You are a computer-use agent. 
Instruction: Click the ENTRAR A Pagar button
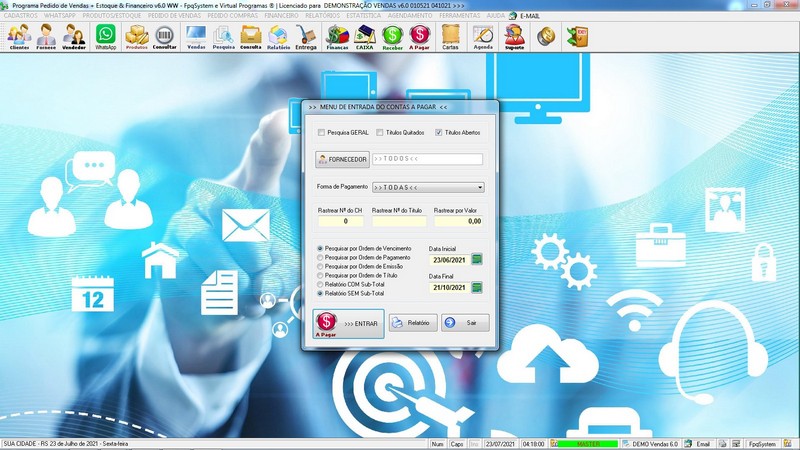(x=348, y=323)
